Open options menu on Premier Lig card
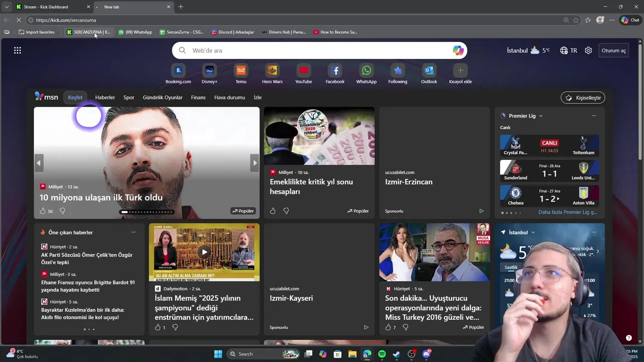This screenshot has width=644, height=362. click(x=594, y=116)
